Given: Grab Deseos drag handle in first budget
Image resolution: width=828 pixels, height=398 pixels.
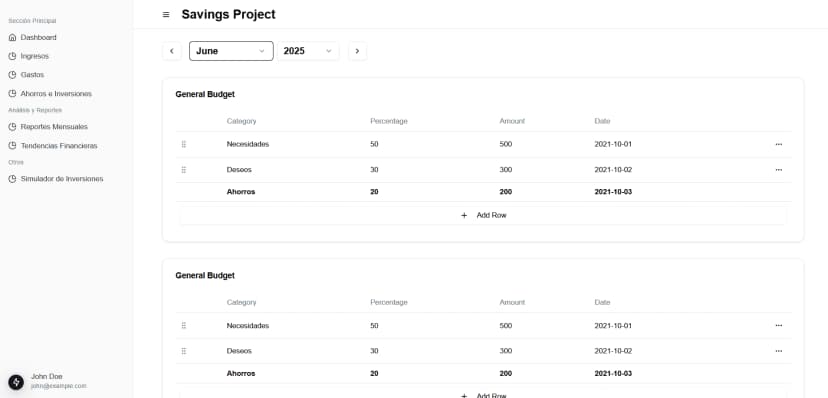Looking at the screenshot, I should (184, 169).
